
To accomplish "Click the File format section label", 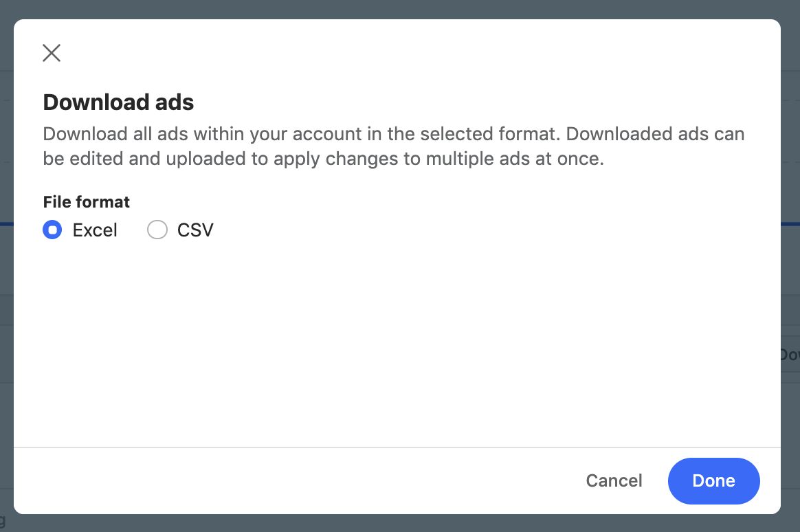I will [87, 201].
